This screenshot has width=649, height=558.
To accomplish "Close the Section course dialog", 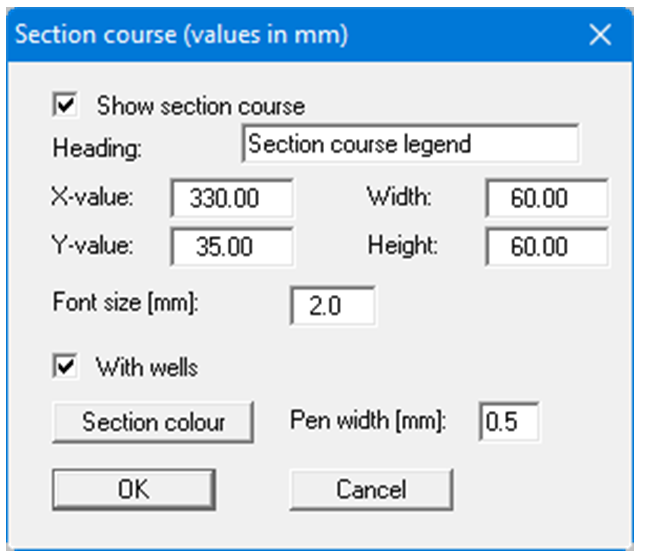I will coord(600,35).
